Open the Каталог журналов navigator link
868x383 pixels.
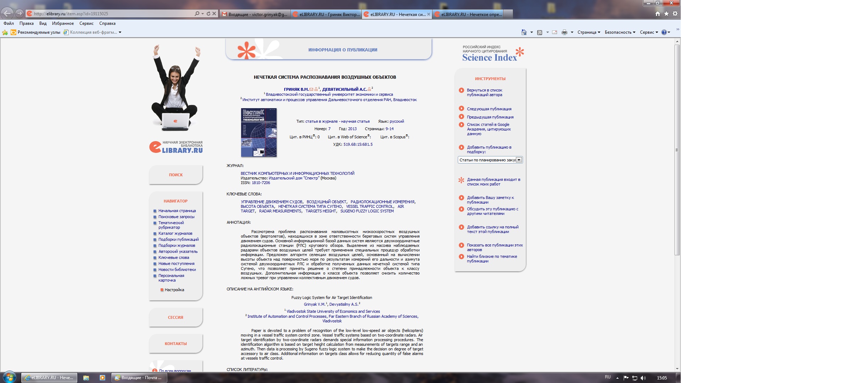pos(175,233)
